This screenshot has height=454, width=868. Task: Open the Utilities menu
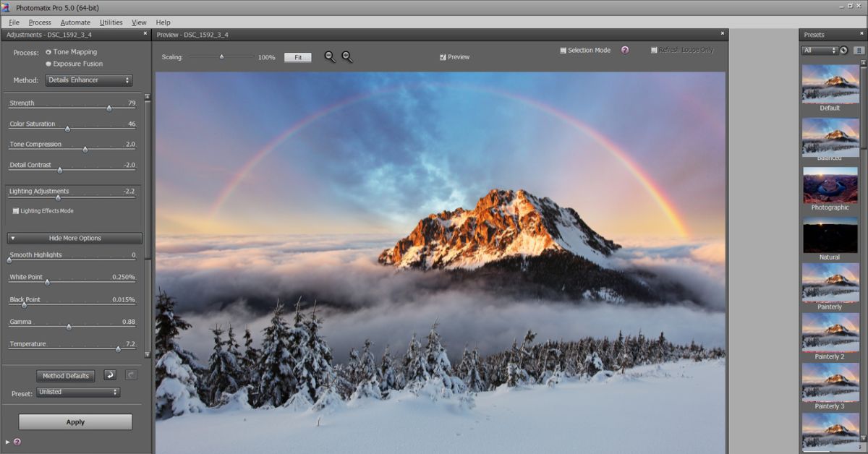[111, 22]
